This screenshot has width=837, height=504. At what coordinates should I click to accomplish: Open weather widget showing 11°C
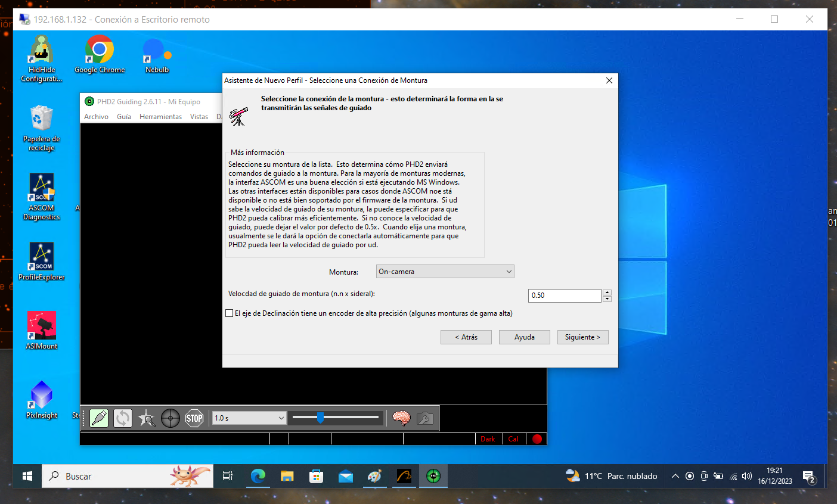click(x=611, y=476)
